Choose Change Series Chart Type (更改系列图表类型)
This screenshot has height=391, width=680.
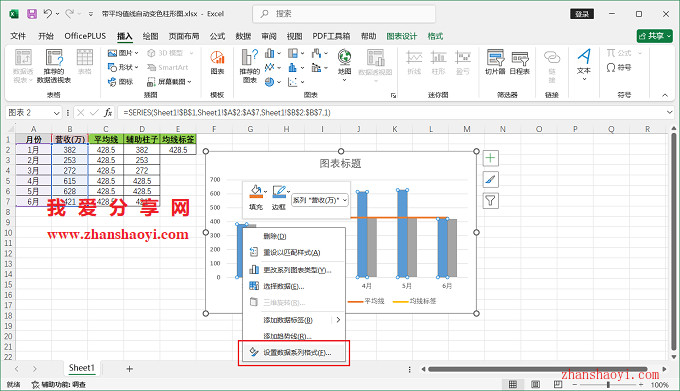294,270
